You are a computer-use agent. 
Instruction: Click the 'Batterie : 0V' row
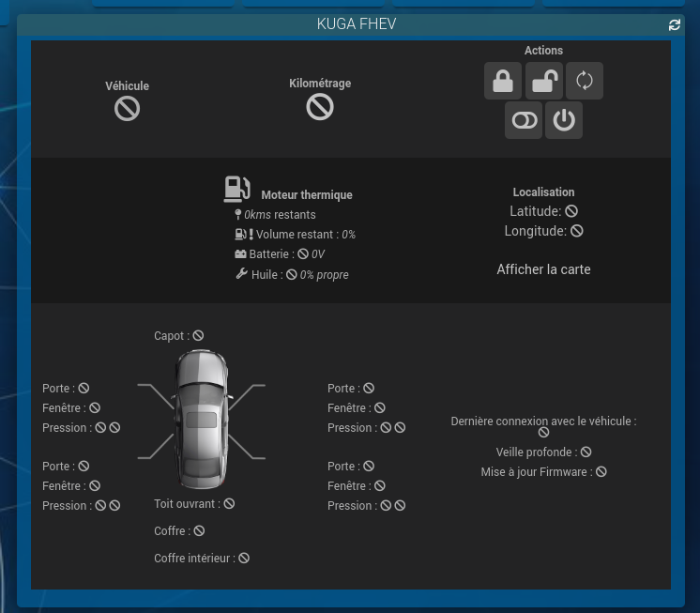click(280, 254)
